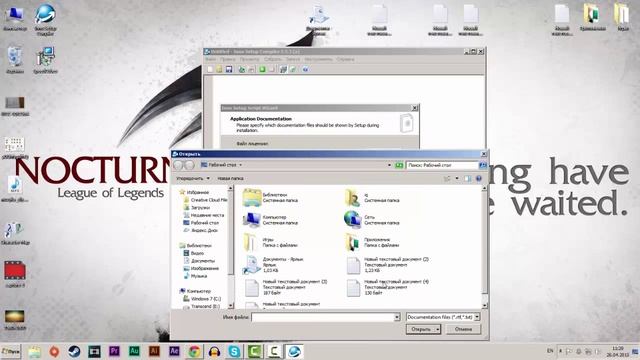Open the Справка menu in Inno Setup

(345, 60)
